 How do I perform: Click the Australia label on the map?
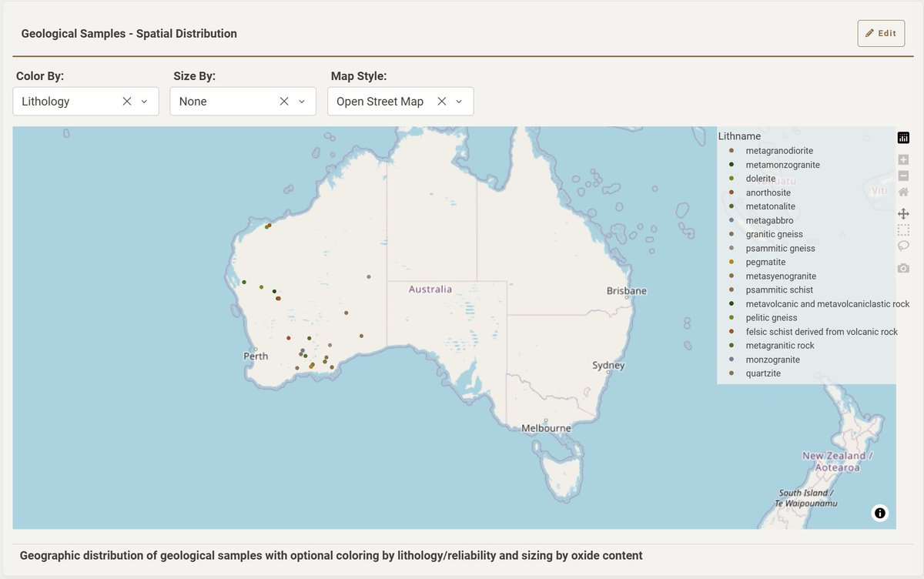point(430,289)
